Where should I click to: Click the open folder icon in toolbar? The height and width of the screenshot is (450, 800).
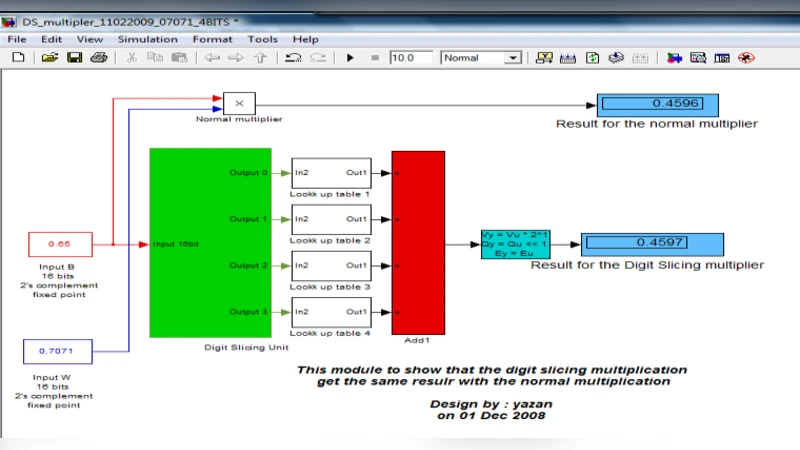(x=50, y=58)
